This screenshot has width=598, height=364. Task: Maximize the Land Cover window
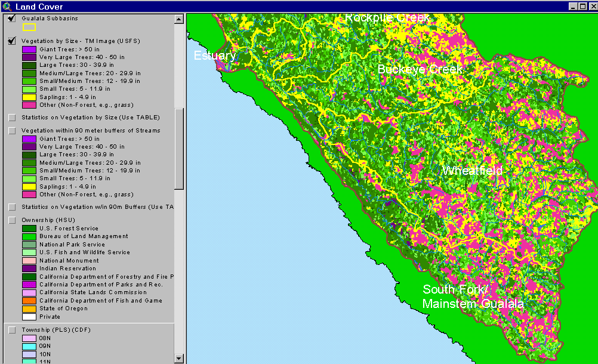point(582,7)
